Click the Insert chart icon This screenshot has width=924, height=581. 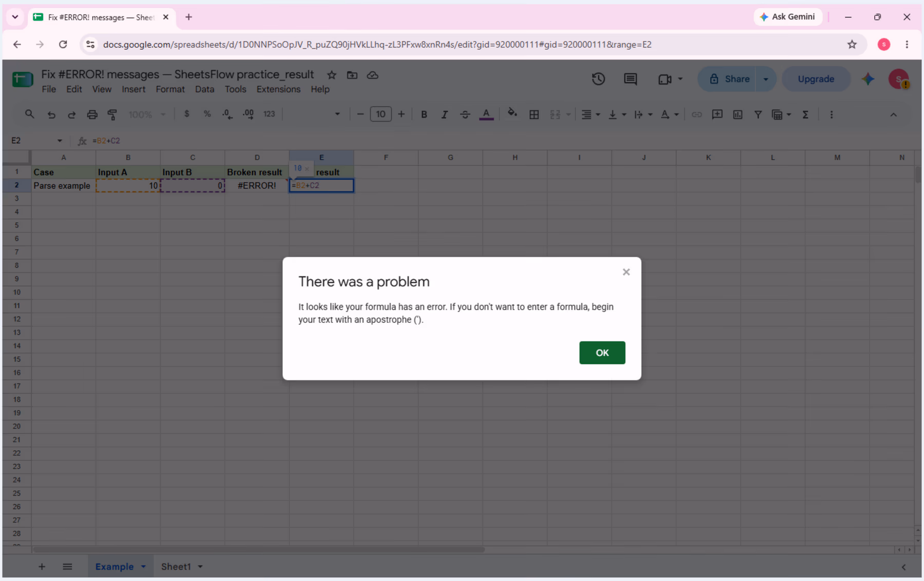[738, 114]
